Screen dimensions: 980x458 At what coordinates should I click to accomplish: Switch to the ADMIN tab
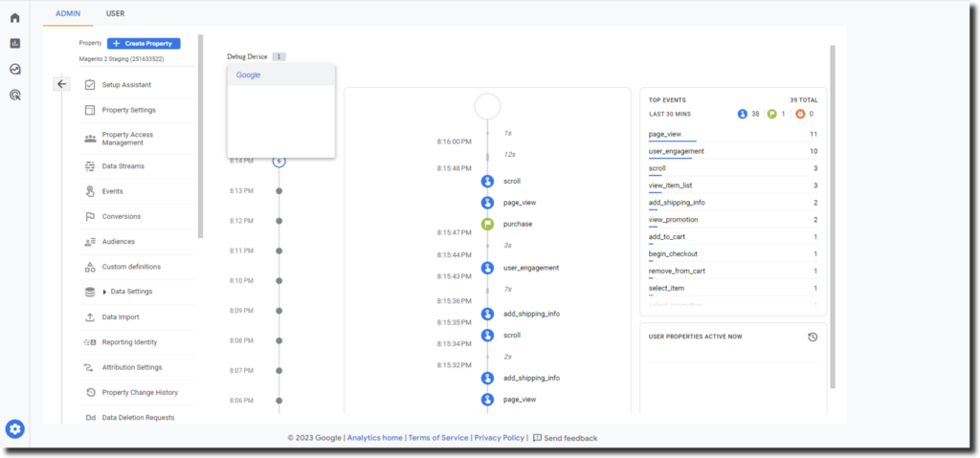click(x=67, y=13)
